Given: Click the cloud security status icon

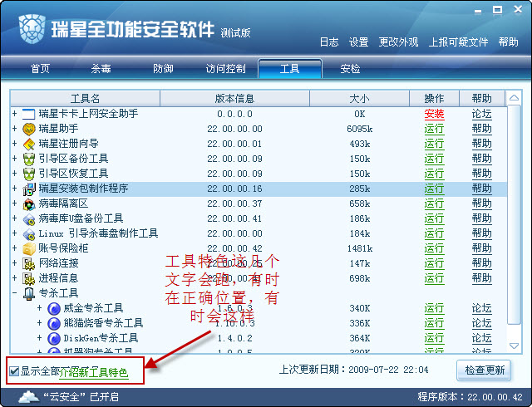Looking at the screenshot, I should click(28, 396).
